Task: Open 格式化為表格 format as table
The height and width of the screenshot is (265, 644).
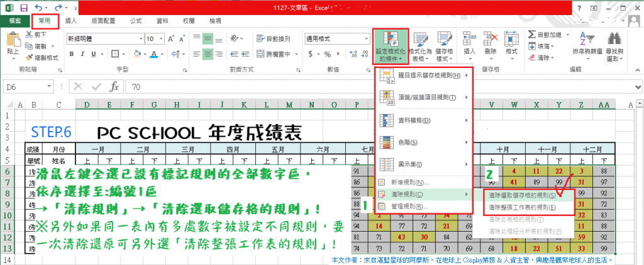Action: click(420, 47)
